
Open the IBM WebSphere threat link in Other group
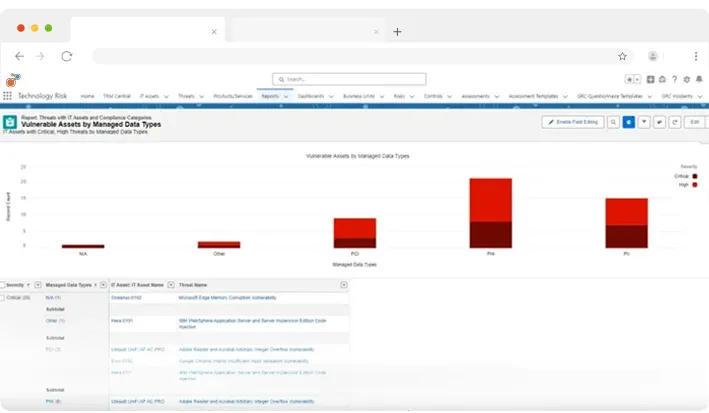pyautogui.click(x=252, y=323)
